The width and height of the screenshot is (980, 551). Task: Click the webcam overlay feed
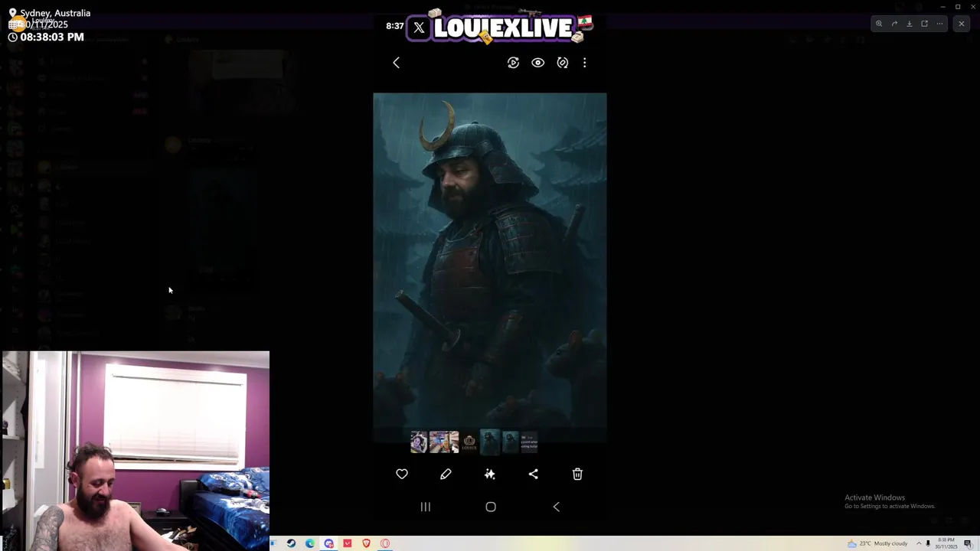coord(136,451)
